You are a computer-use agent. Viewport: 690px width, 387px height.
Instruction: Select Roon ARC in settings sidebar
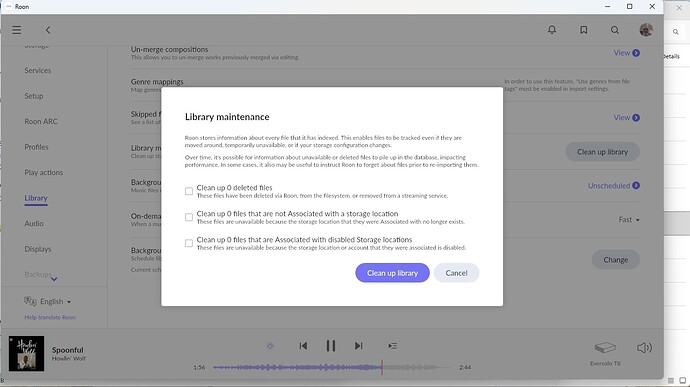41,122
